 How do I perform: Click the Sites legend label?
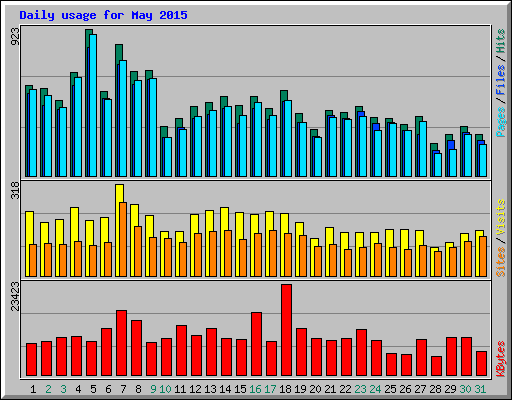point(501,262)
